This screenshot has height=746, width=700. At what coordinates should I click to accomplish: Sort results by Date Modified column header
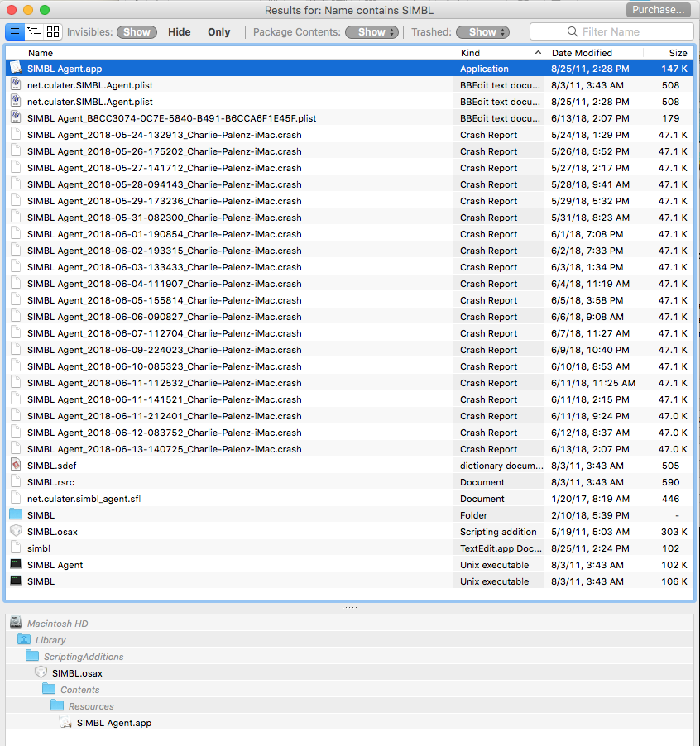coord(582,53)
